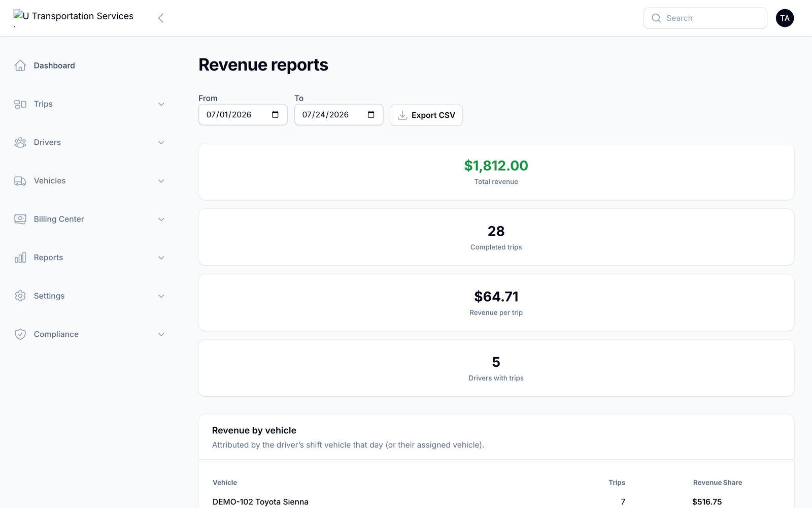The image size is (812, 508).
Task: Click the $64.71 revenue per trip value
Action: click(496, 297)
